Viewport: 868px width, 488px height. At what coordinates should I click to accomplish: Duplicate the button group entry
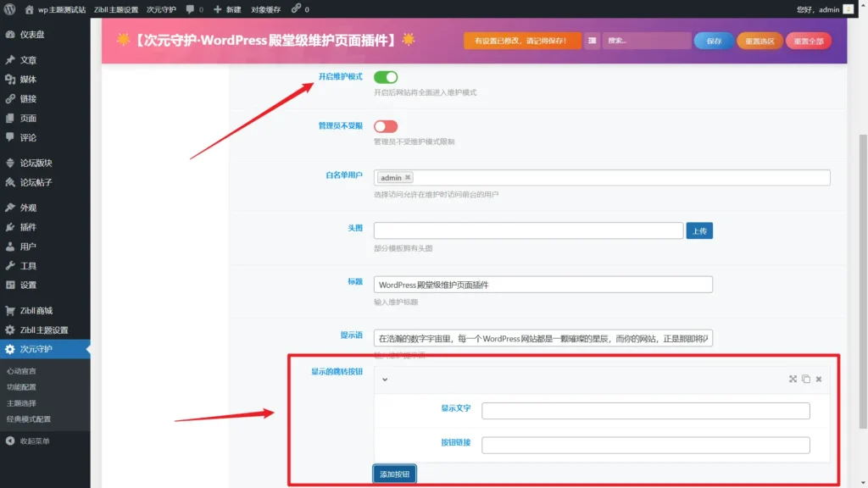pos(806,379)
